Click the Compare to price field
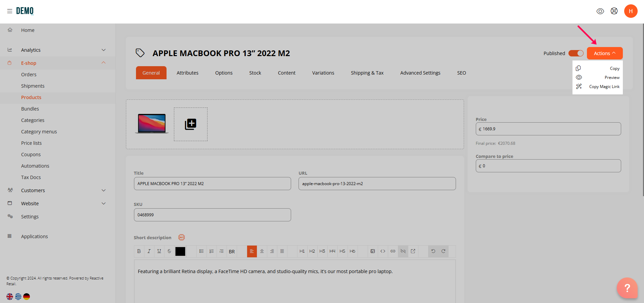Image resolution: width=644 pixels, height=303 pixels. pyautogui.click(x=548, y=166)
